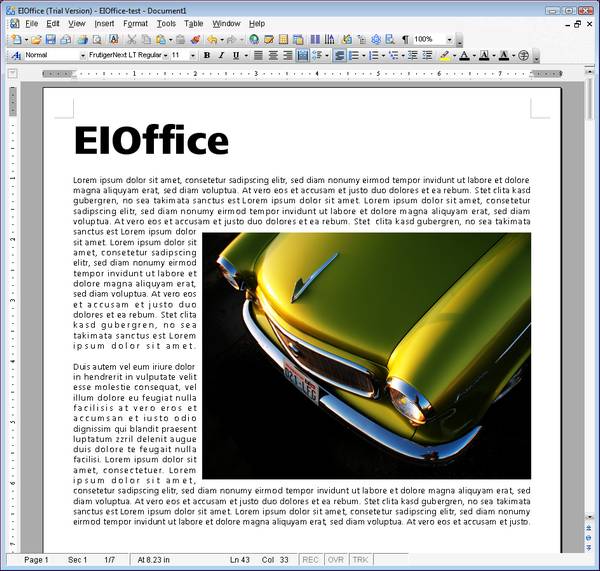This screenshot has height=571, width=600.
Task: Click the character shading A icon
Action: pyautogui.click(x=504, y=55)
